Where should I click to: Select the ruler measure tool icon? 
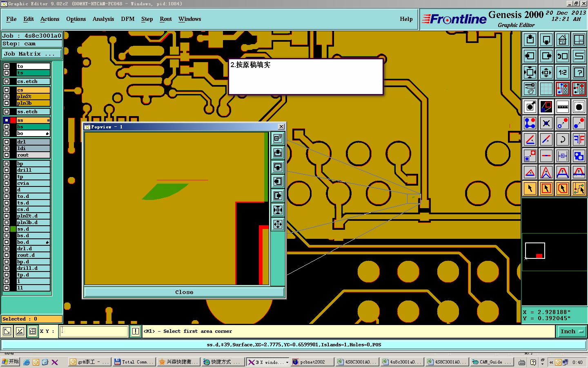point(563,107)
